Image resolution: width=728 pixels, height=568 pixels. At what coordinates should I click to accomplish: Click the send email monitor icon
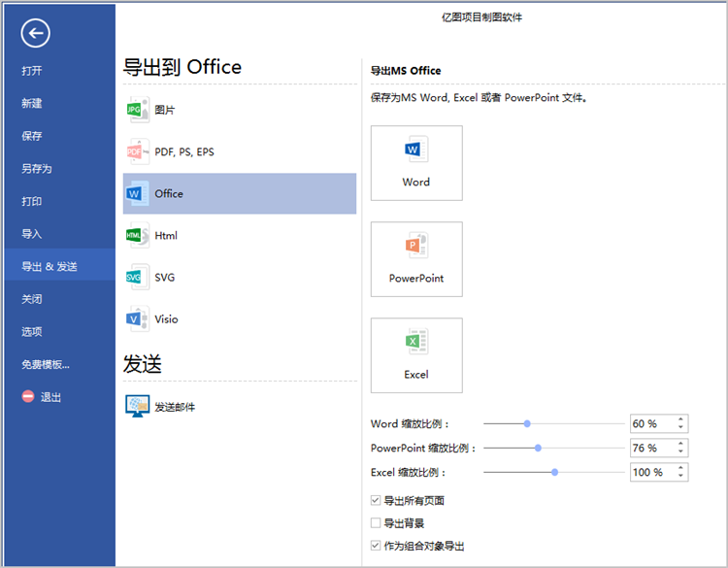coord(138,407)
